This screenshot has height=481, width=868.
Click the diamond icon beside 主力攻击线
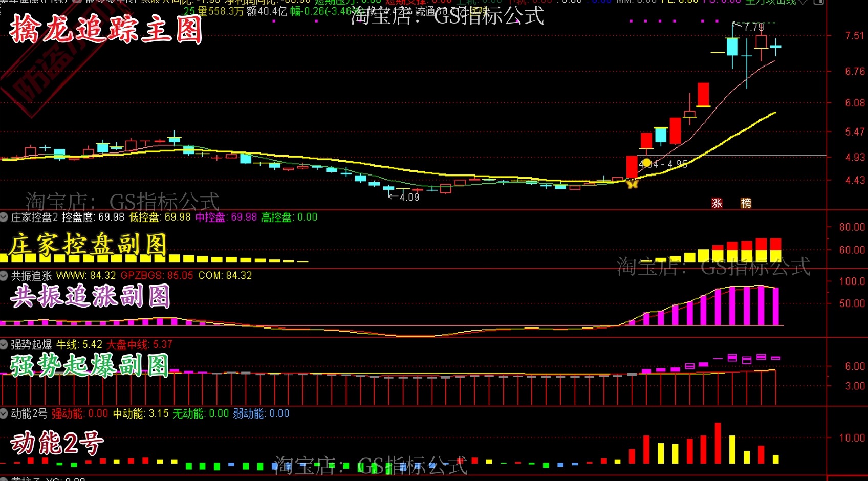[x=804, y=2]
